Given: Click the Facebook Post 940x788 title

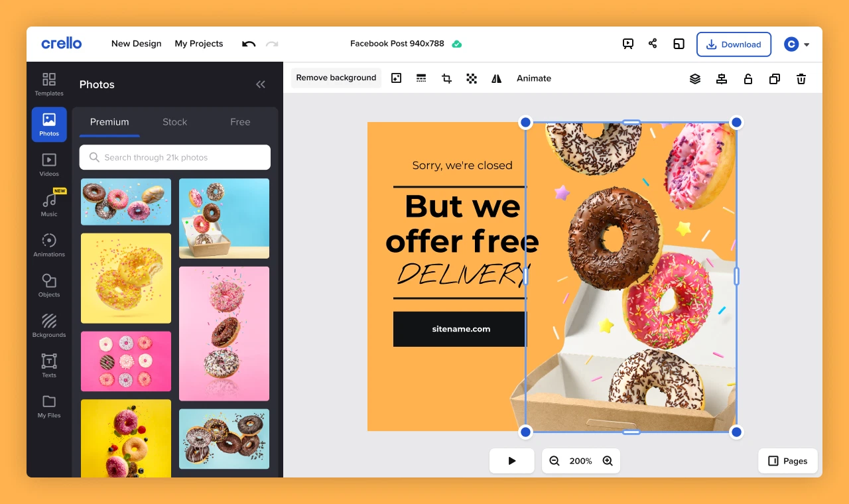Looking at the screenshot, I should [x=397, y=44].
